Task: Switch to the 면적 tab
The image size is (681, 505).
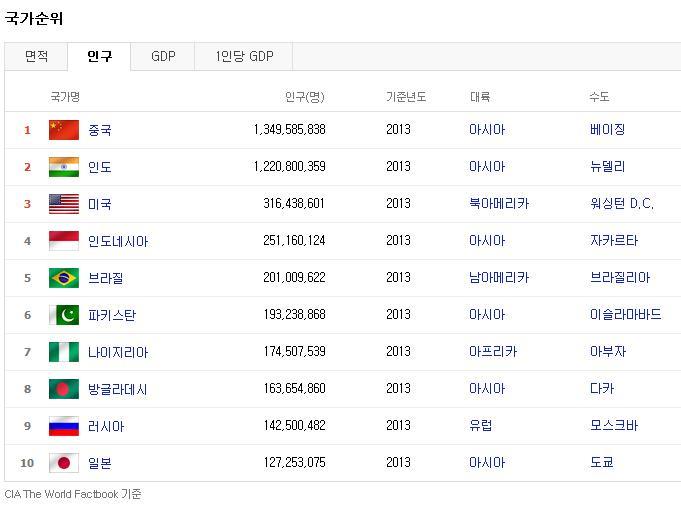Action: click(36, 56)
